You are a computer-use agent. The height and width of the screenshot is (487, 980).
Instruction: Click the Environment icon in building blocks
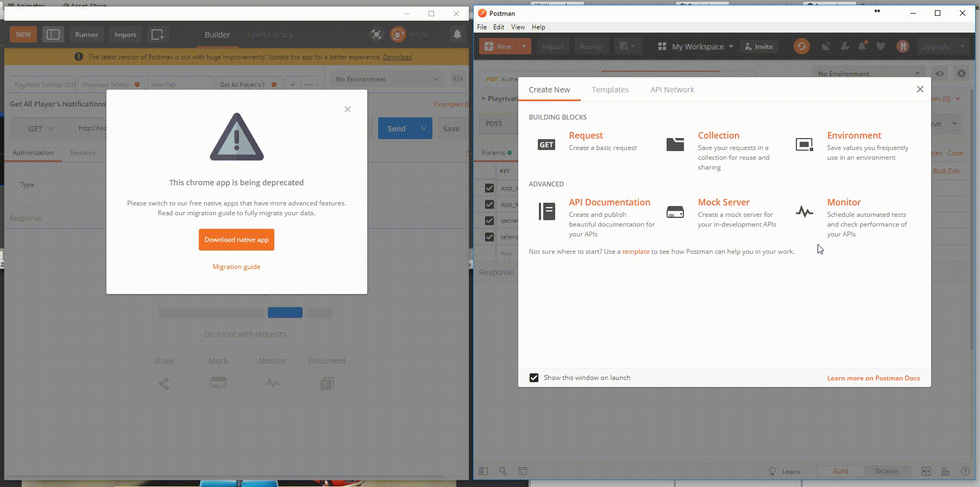point(804,145)
